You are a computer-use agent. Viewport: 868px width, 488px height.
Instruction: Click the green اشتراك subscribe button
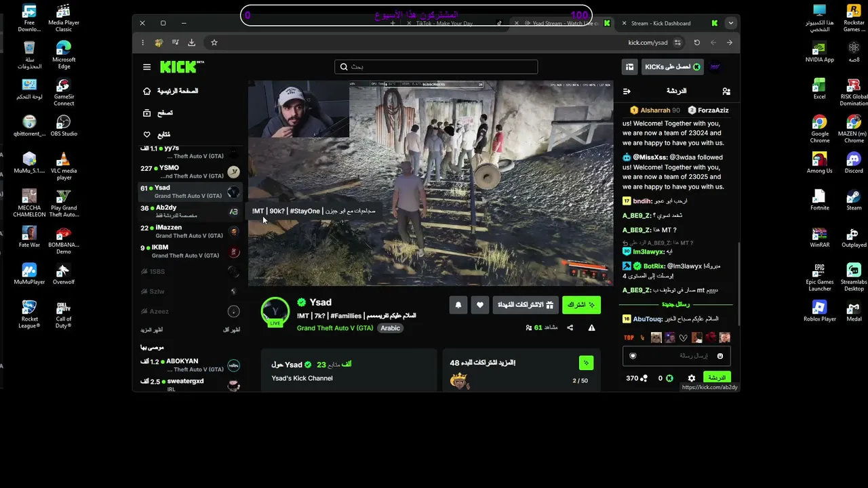(581, 305)
